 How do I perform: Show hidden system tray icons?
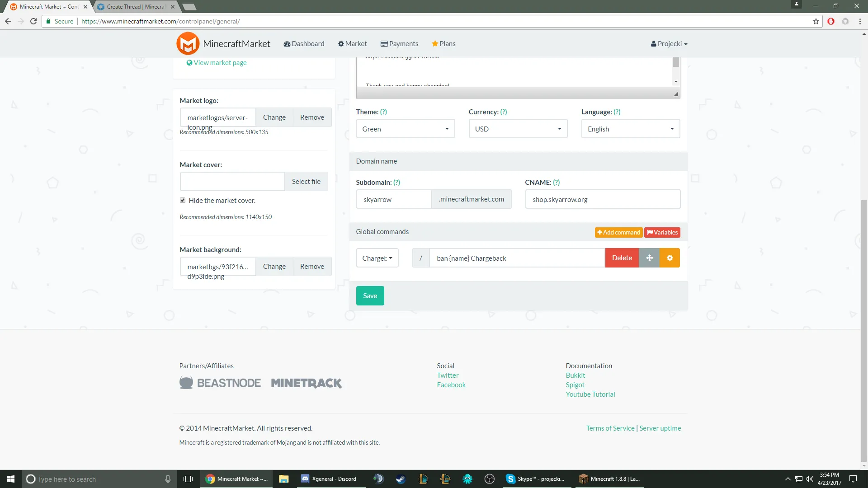pyautogui.click(x=788, y=479)
